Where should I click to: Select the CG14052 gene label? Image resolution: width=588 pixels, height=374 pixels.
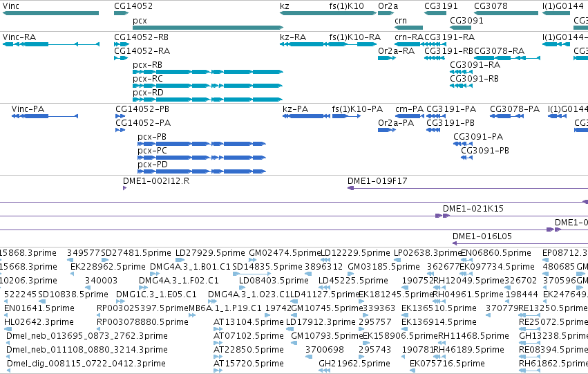pos(133,6)
